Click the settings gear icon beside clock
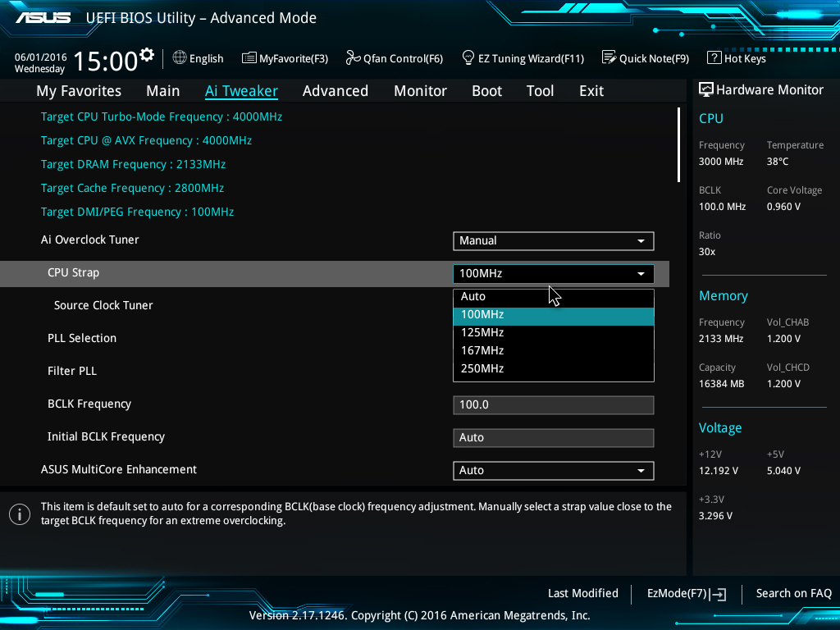The height and width of the screenshot is (630, 840). point(147,55)
